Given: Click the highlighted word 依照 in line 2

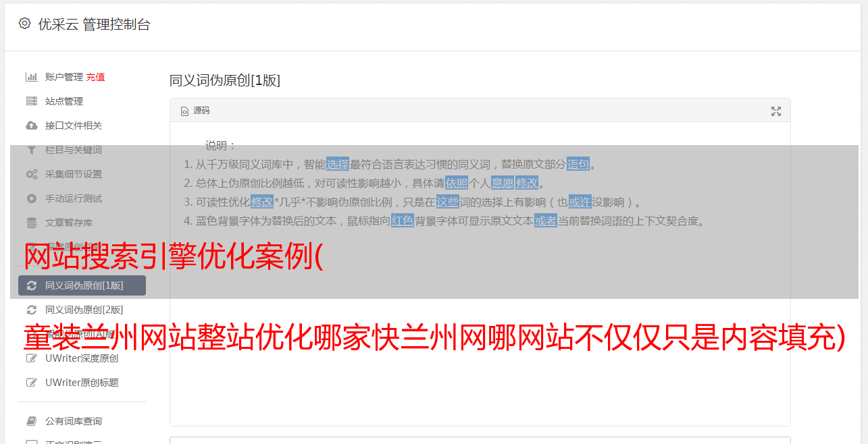Looking at the screenshot, I should [456, 183].
